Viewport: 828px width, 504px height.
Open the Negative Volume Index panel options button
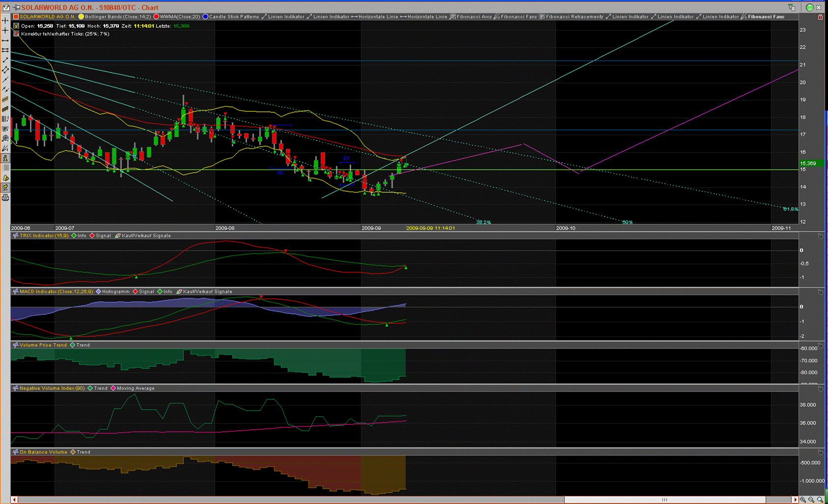pos(820,389)
